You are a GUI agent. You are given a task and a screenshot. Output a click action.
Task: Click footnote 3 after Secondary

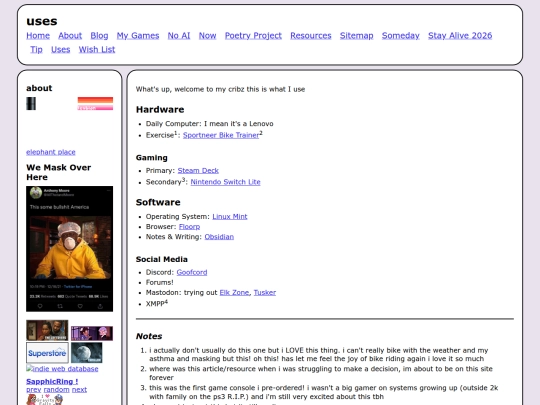click(x=184, y=179)
